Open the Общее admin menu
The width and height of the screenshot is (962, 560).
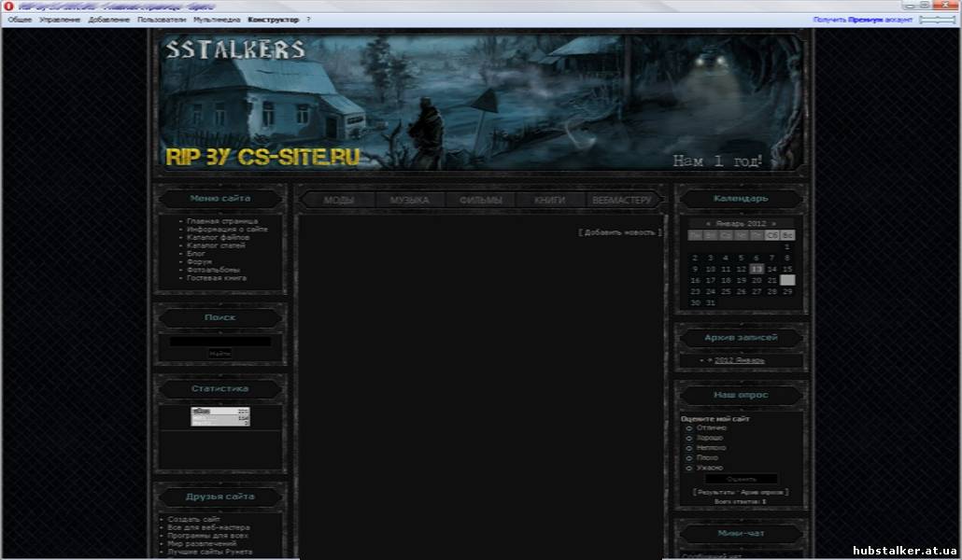click(20, 20)
